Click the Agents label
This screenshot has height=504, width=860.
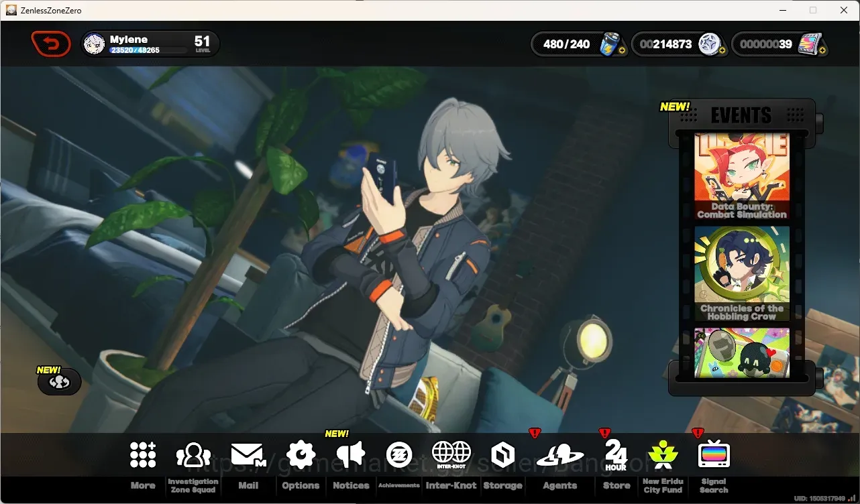click(x=560, y=485)
